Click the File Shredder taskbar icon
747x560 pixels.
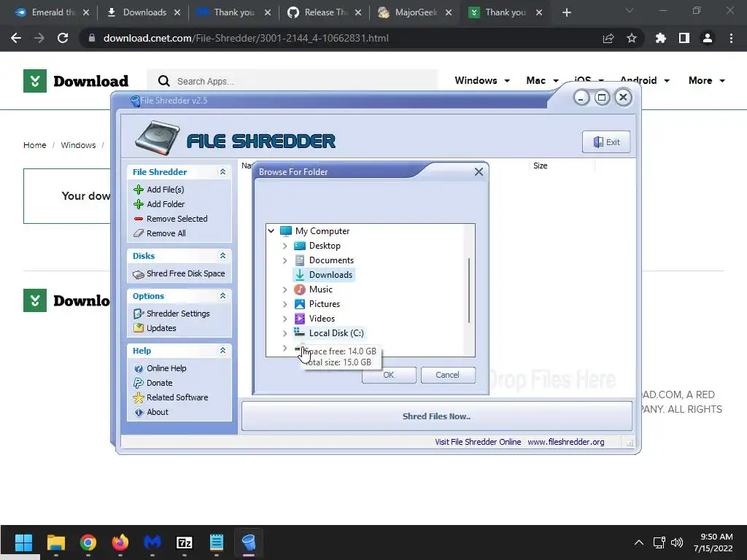(x=249, y=542)
